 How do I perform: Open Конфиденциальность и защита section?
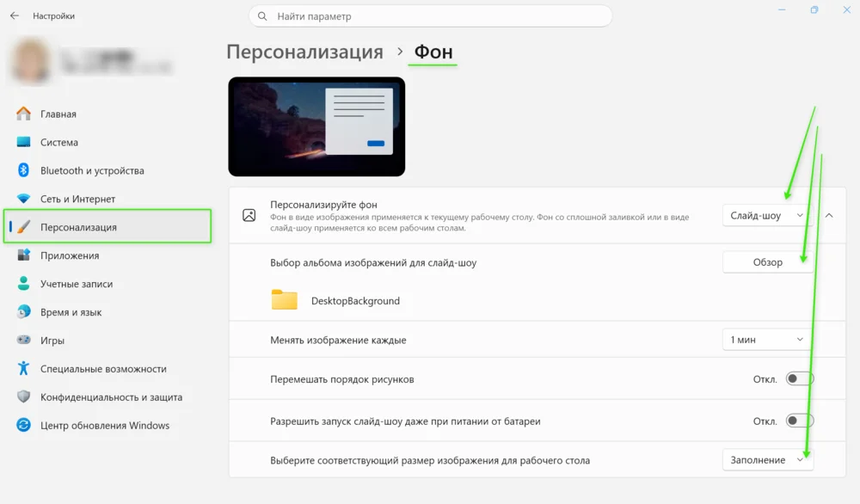pos(107,396)
